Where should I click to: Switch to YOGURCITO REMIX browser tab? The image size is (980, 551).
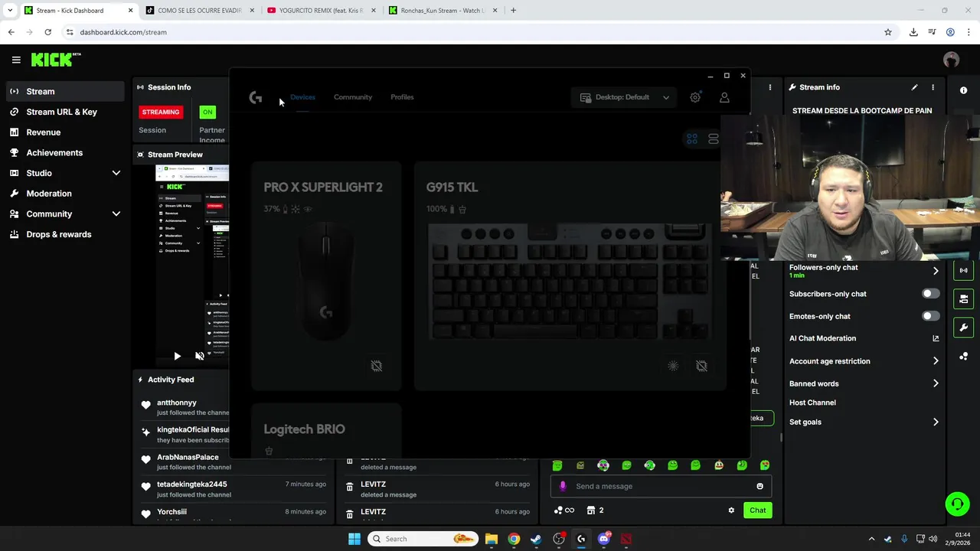pyautogui.click(x=320, y=11)
